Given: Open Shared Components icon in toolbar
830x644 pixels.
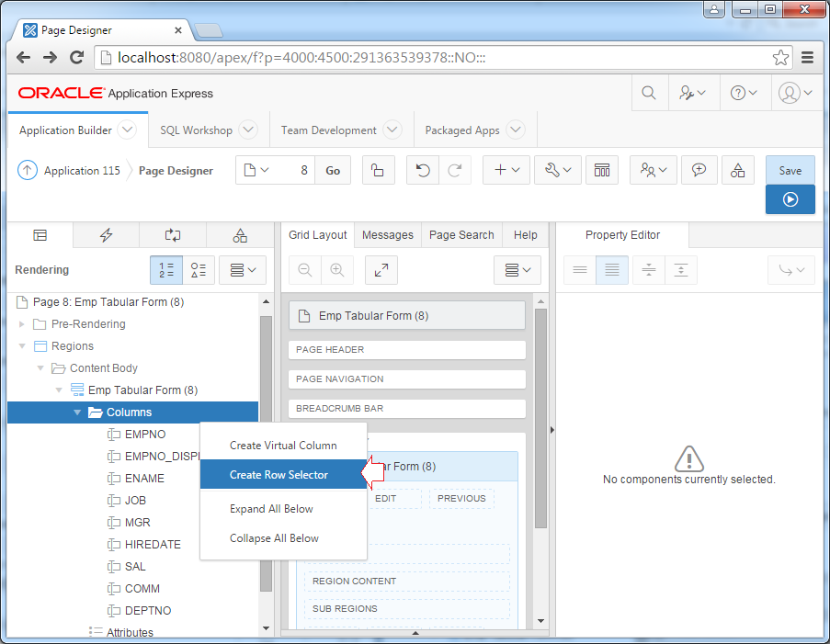Looking at the screenshot, I should (737, 170).
